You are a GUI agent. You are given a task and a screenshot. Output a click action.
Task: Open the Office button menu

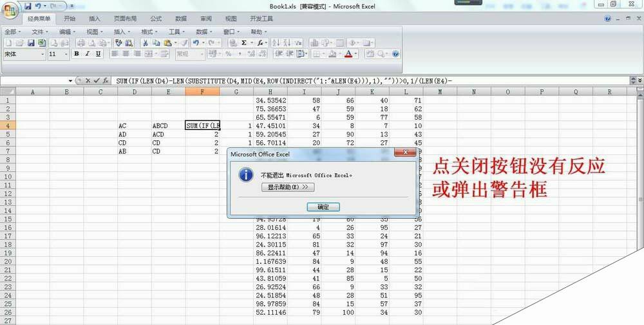point(10,10)
